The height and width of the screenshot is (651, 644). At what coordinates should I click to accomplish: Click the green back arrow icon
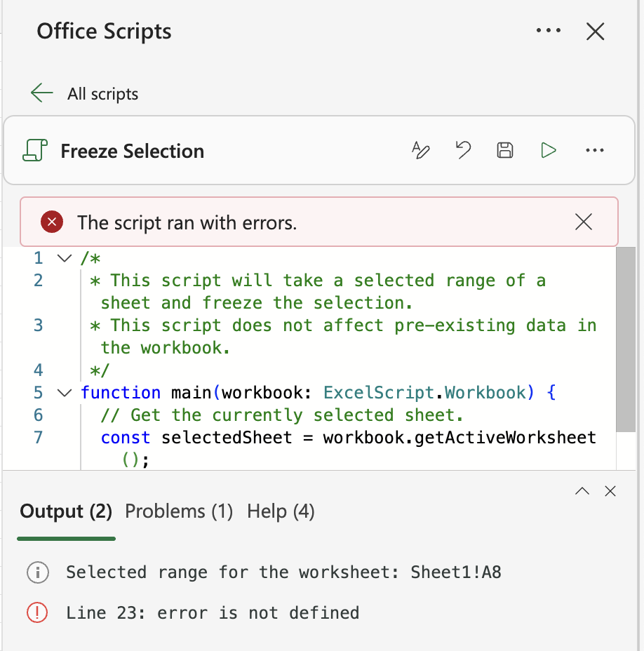pyautogui.click(x=41, y=93)
